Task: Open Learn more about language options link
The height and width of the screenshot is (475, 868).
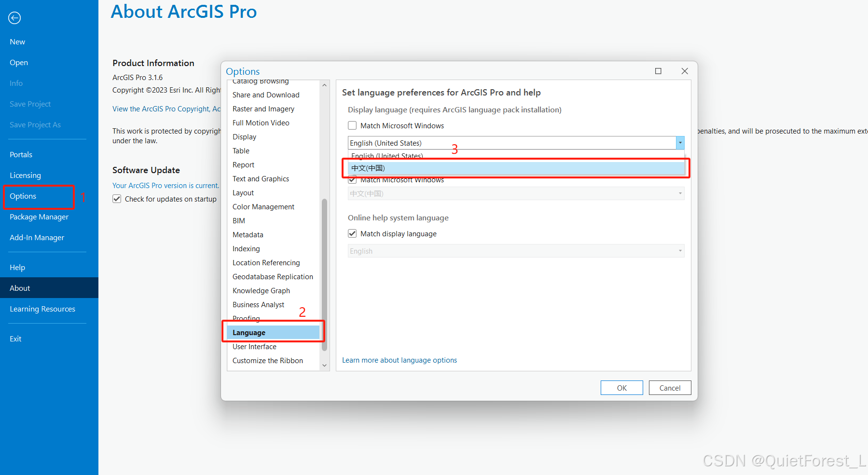Action: 400,360
